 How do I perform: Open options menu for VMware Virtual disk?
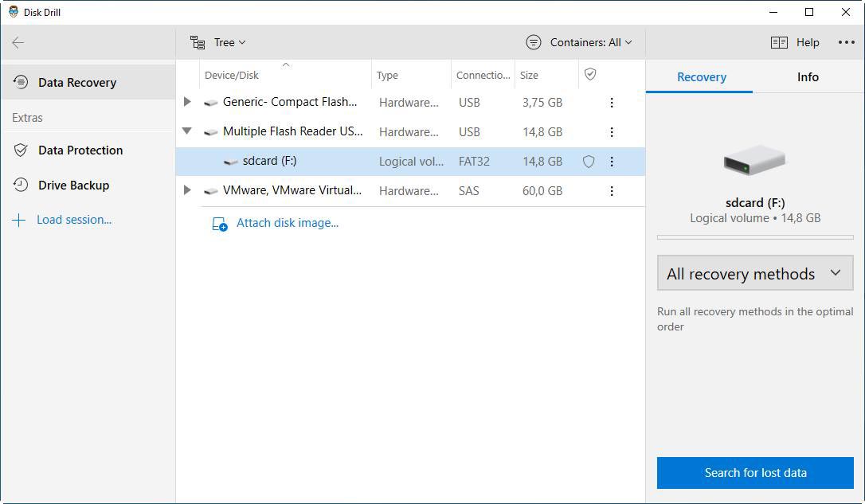611,191
